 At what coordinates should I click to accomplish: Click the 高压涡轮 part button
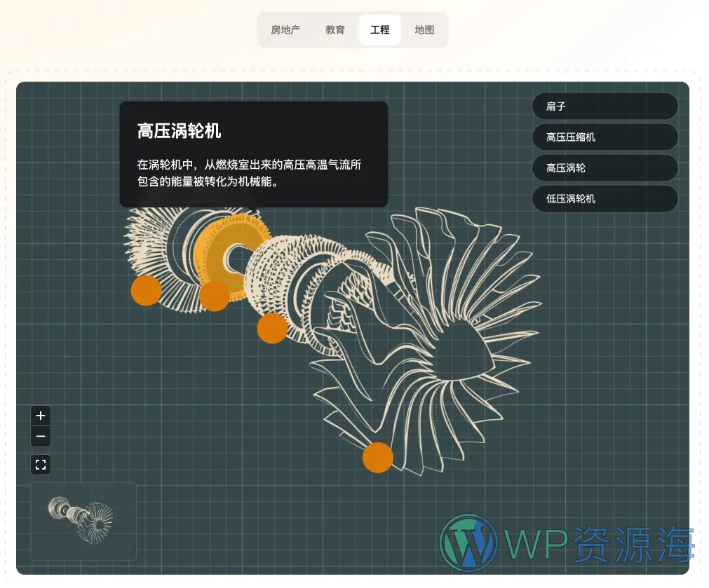pyautogui.click(x=605, y=168)
